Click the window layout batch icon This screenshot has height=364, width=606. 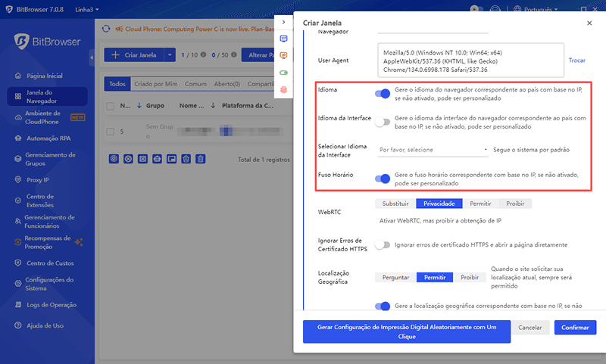pos(172,159)
